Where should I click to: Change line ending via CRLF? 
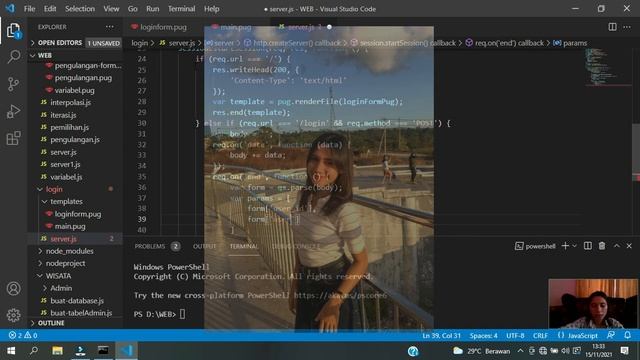pyautogui.click(x=540, y=336)
